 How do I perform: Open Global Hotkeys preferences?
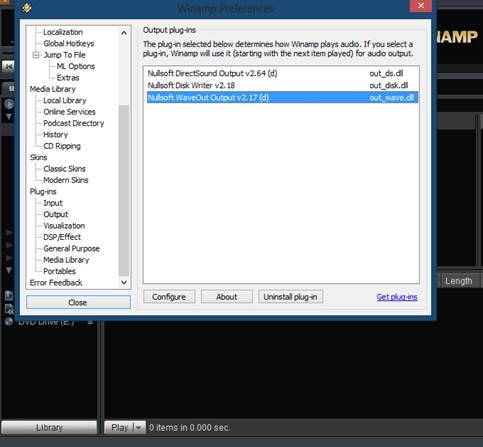click(69, 43)
